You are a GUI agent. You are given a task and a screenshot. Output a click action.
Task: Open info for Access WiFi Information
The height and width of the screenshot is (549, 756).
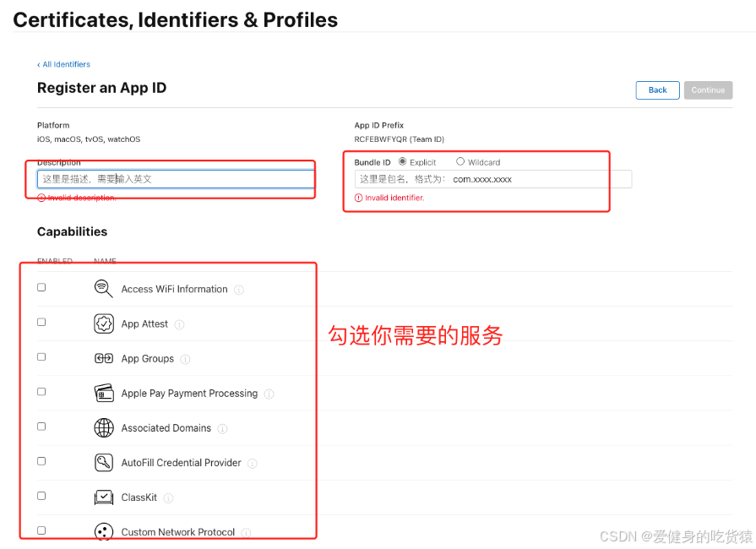pos(239,290)
